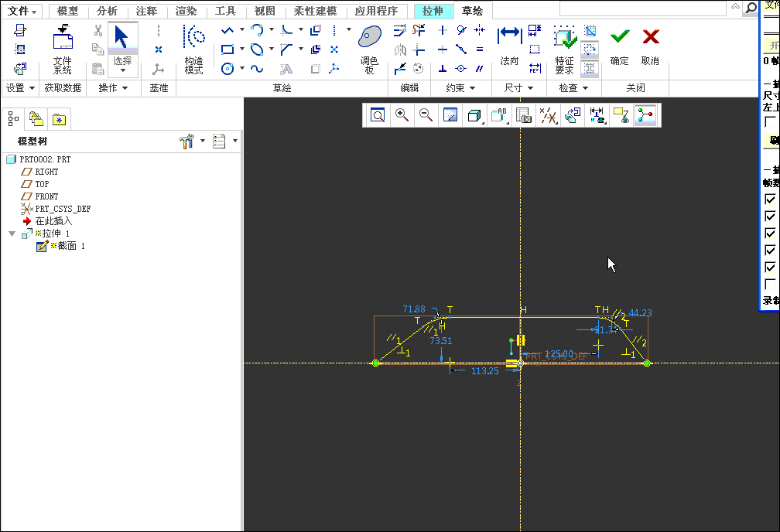This screenshot has width=780, height=532.
Task: Click the Delete Segment trim tool
Action: click(419, 30)
